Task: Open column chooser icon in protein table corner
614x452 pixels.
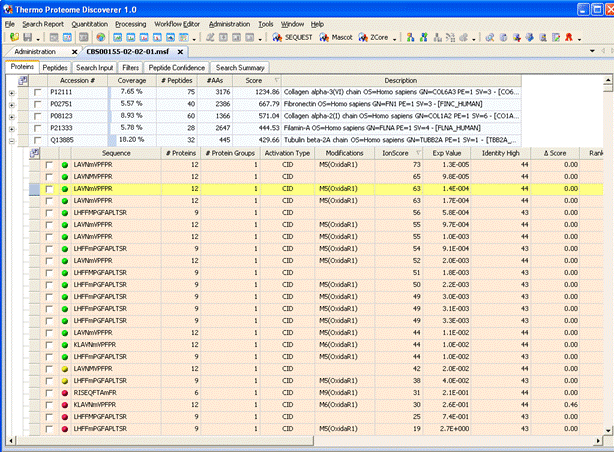Action: (23, 81)
